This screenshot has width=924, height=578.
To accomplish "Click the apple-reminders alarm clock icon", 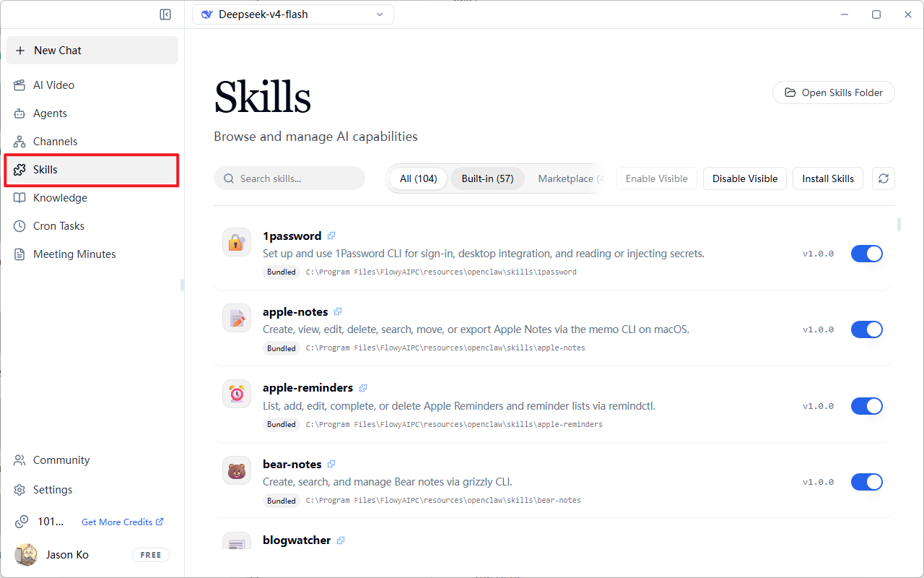I will [237, 394].
